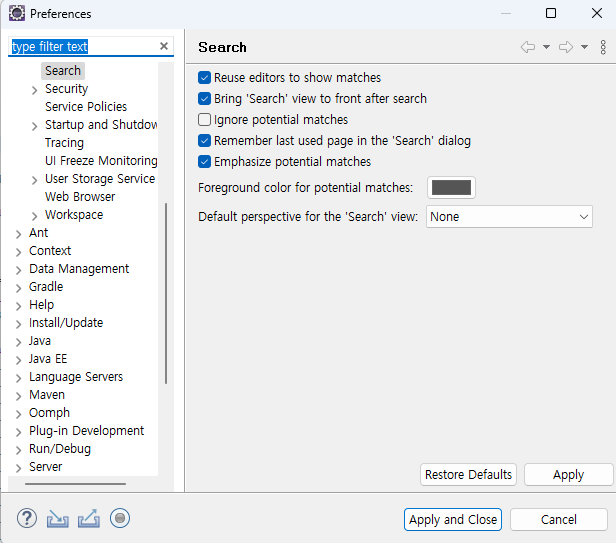Image resolution: width=616 pixels, height=543 pixels.
Task: Select Oomph in the tree
Action: point(50,413)
